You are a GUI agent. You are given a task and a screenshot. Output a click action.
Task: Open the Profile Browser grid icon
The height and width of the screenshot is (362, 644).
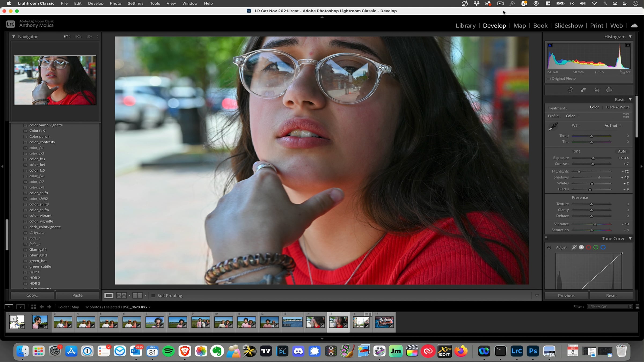coord(625,116)
